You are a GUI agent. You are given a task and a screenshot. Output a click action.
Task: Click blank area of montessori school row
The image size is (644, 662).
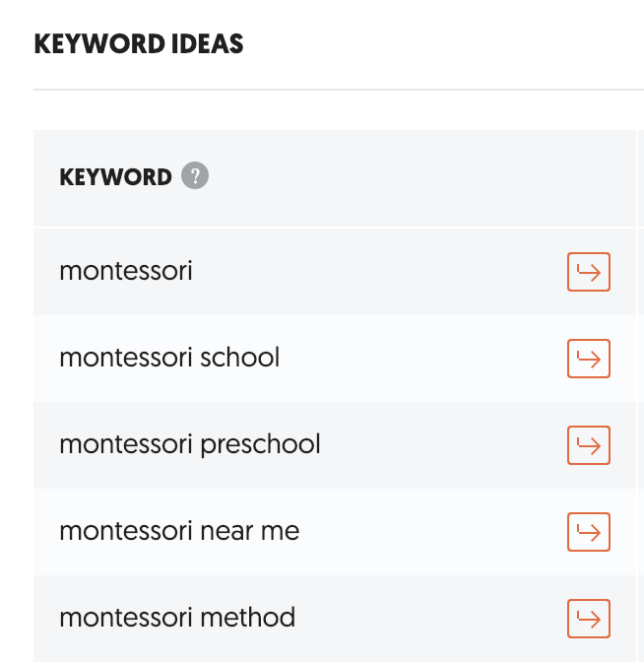point(423,359)
